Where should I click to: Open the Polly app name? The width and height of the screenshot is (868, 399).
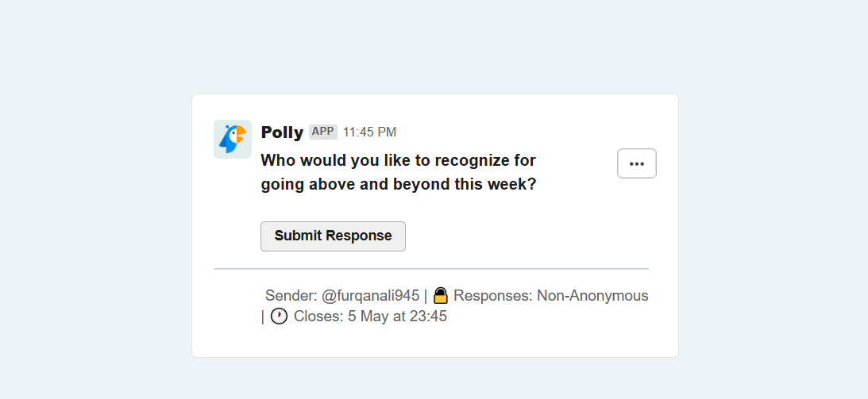point(283,132)
